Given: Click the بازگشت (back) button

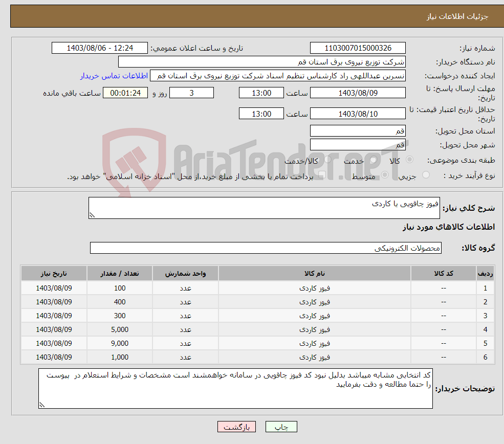Looking at the screenshot, I should 236,427.
